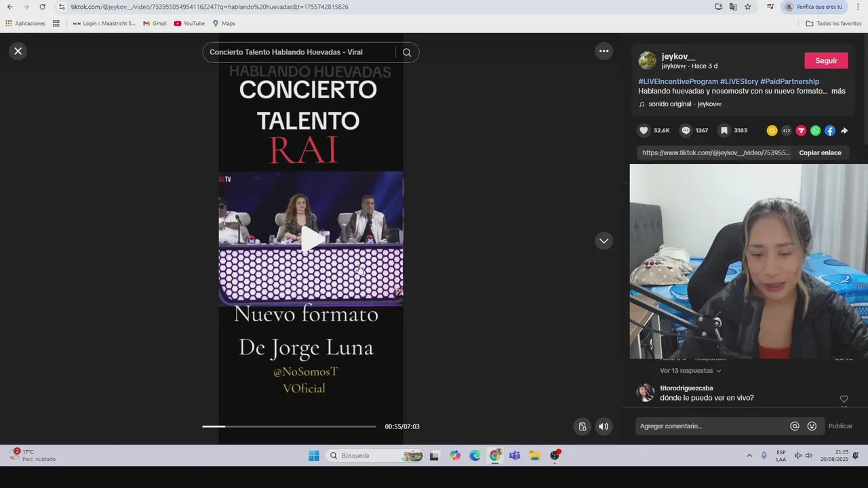Go back in browser
This screenshot has height=488, width=868.
tap(9, 7)
